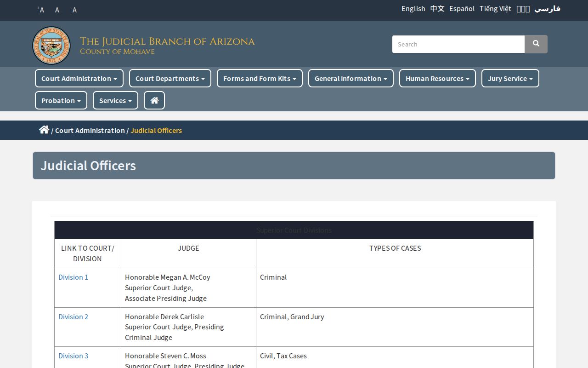Switch language to English
Viewport: 588px width, 368px height.
pyautogui.click(x=413, y=9)
